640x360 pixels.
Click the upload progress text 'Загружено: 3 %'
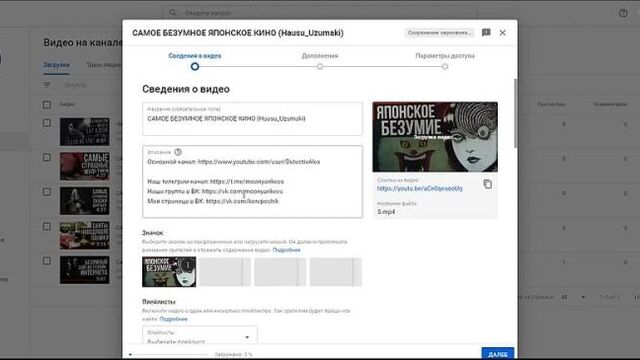point(233,354)
